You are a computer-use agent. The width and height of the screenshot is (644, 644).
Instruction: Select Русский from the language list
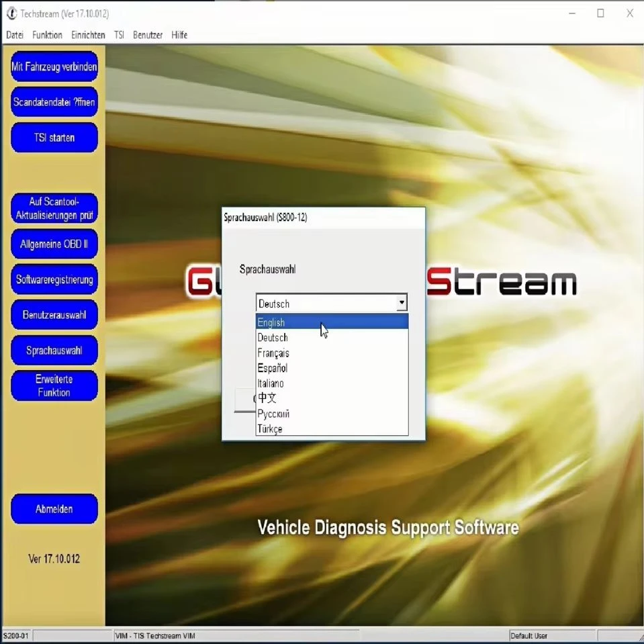tap(332, 413)
